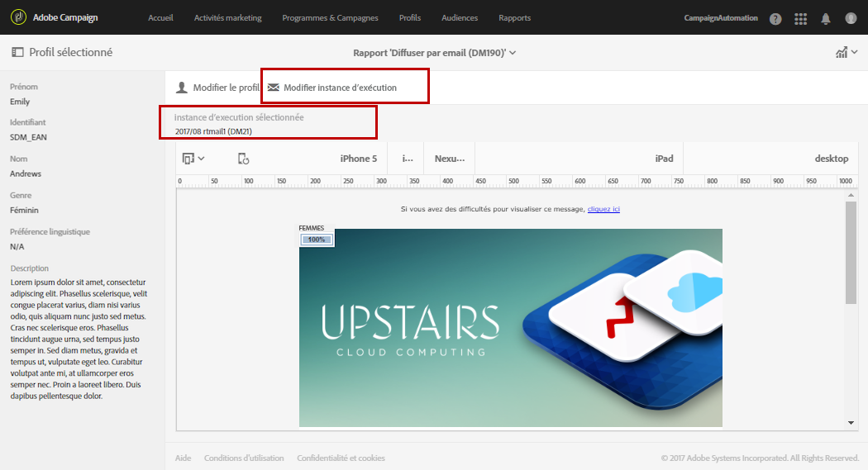Click the 'N/A' language preference value

click(x=17, y=247)
